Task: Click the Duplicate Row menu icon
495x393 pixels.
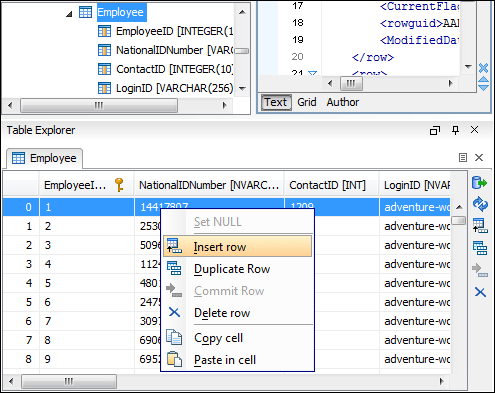Action: 174,268
